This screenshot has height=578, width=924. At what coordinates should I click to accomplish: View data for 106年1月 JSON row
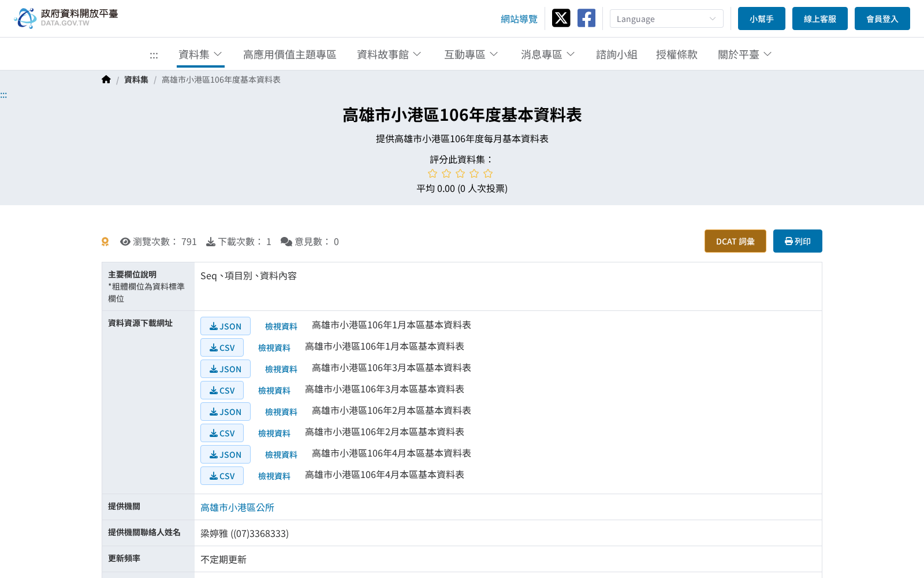(281, 327)
